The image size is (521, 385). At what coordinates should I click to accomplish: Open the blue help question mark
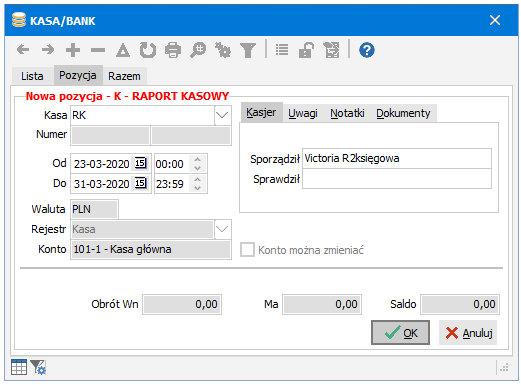click(x=367, y=50)
